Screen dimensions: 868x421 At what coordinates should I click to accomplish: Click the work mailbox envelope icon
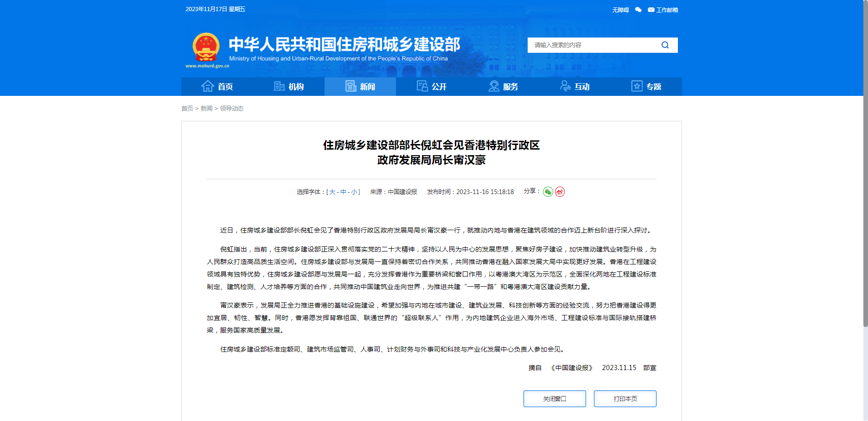tap(651, 10)
